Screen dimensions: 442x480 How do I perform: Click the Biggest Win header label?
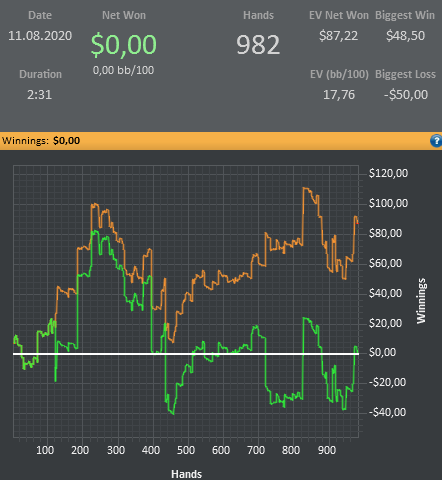(405, 15)
